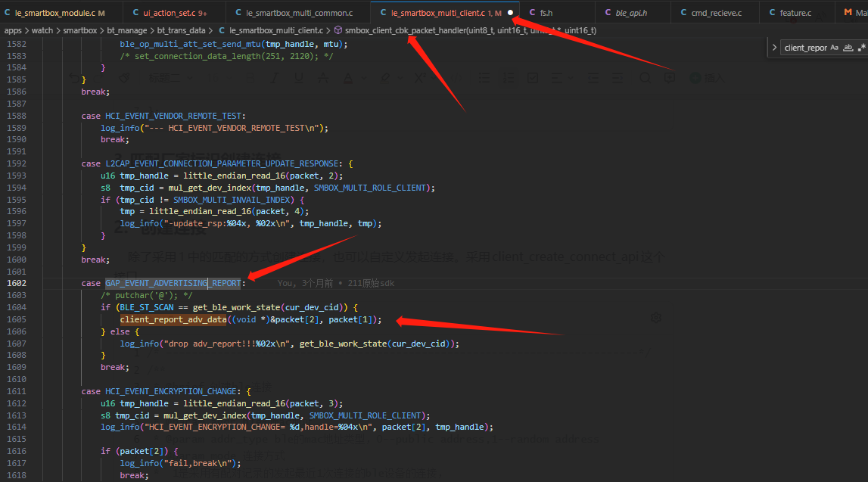Click the function symbol icon in the breadcrumb
The height and width of the screenshot is (482, 868).
tap(338, 30)
